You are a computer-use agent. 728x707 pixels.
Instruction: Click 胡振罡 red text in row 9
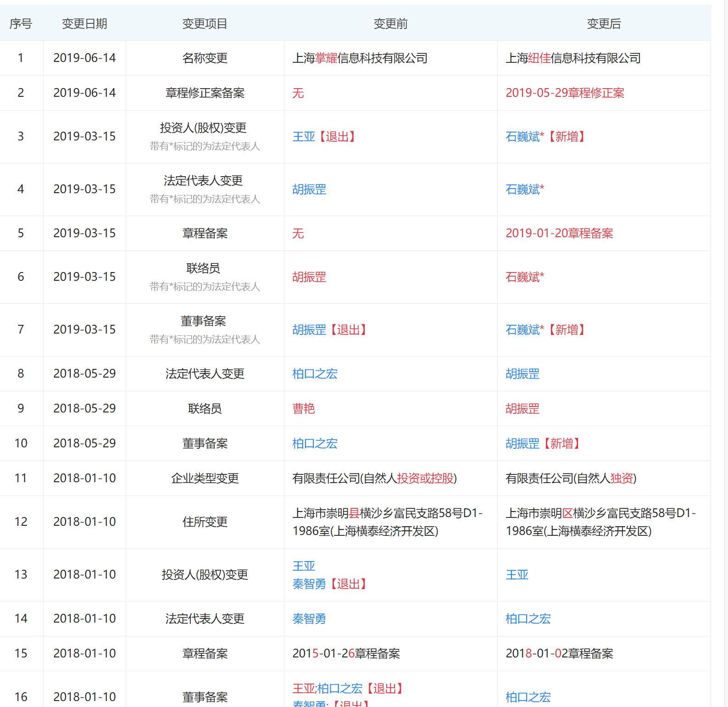[522, 409]
